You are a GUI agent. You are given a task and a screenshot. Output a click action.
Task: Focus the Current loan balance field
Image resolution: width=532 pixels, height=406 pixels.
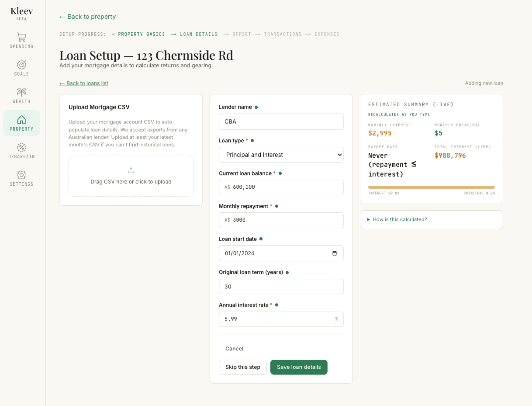click(x=281, y=187)
